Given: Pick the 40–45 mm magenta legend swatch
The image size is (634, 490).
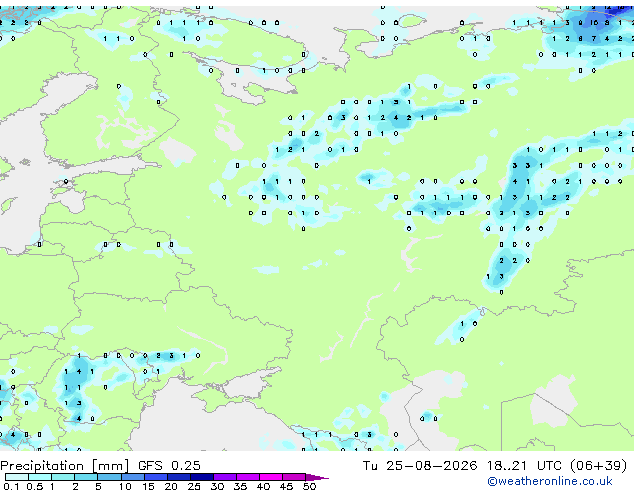Looking at the screenshot, I should (x=271, y=477).
